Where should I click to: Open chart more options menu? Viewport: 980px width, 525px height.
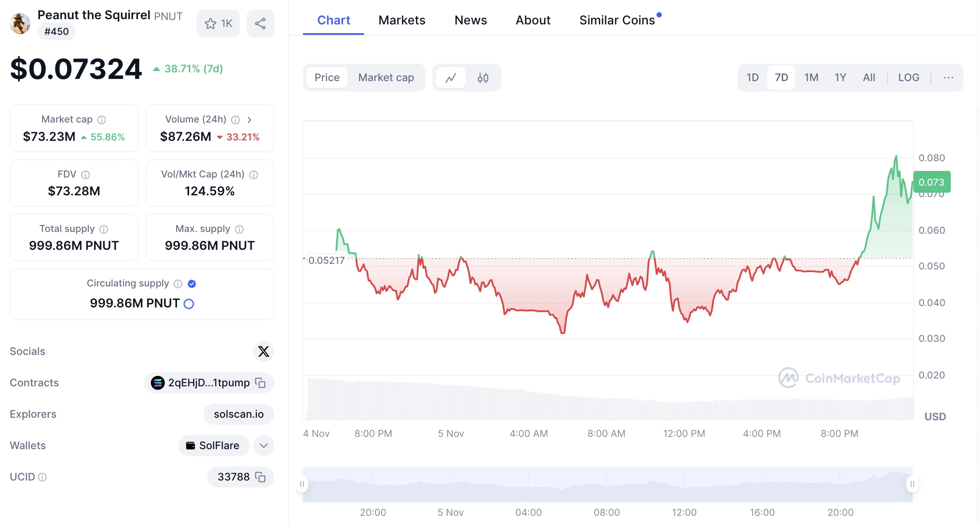pyautogui.click(x=948, y=78)
